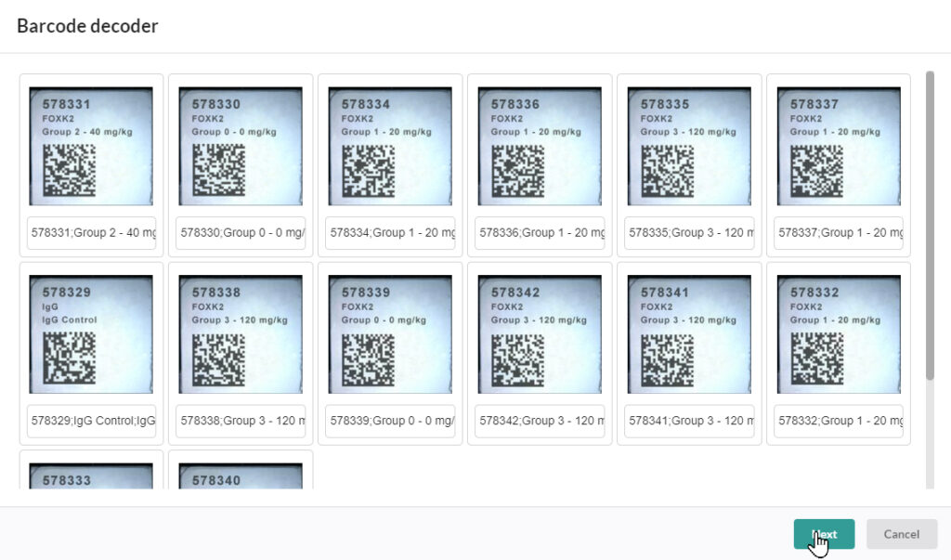
Task: Select the barcode thumbnail for sample 578331
Action: [x=91, y=144]
